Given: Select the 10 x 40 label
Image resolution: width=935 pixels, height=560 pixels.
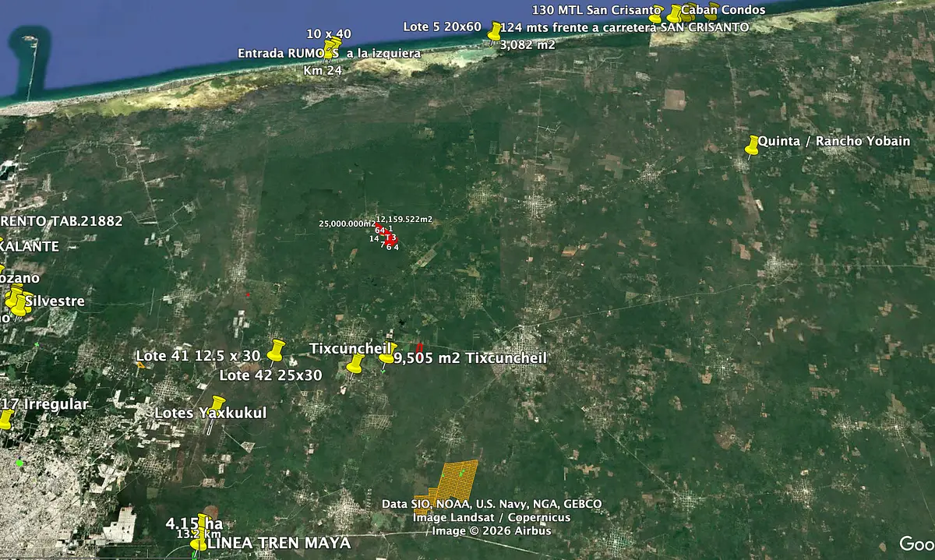Looking at the screenshot, I should [x=329, y=34].
